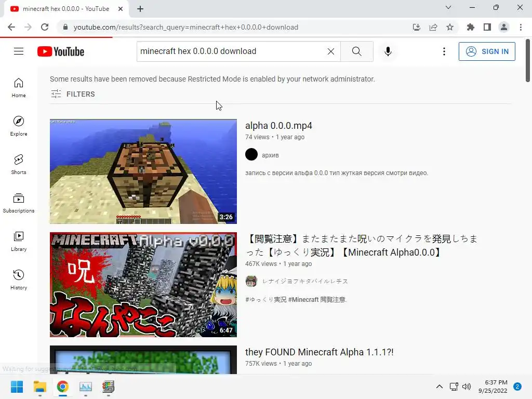Open the tab search chevron
Screen dimensions: 532x399
[x=448, y=7]
